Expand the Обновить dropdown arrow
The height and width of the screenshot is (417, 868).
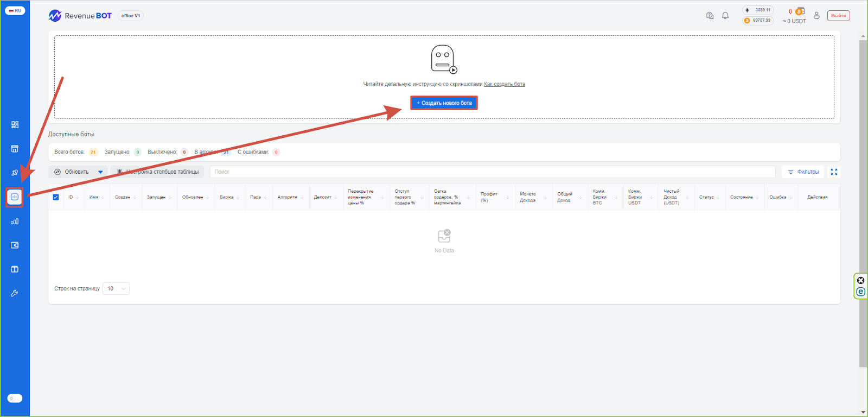pos(100,172)
